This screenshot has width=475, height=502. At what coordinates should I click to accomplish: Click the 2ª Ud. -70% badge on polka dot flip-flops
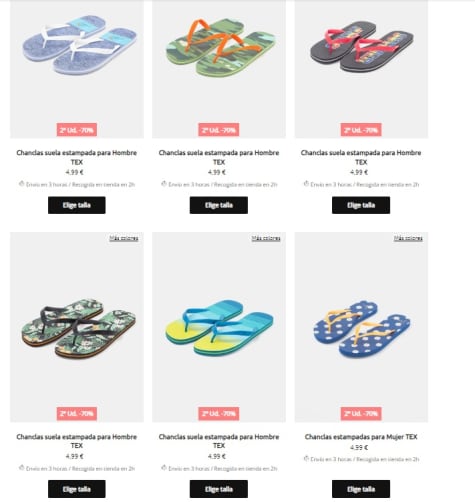[x=361, y=414]
